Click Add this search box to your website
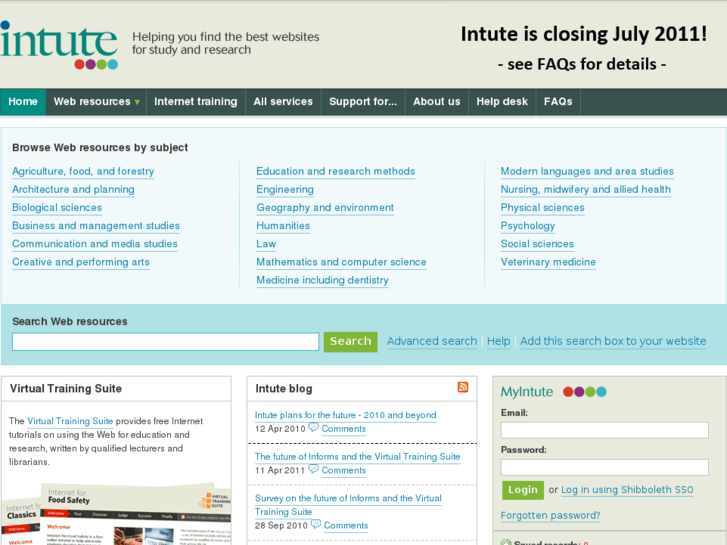Viewport: 727px width, 545px height. 613,341
